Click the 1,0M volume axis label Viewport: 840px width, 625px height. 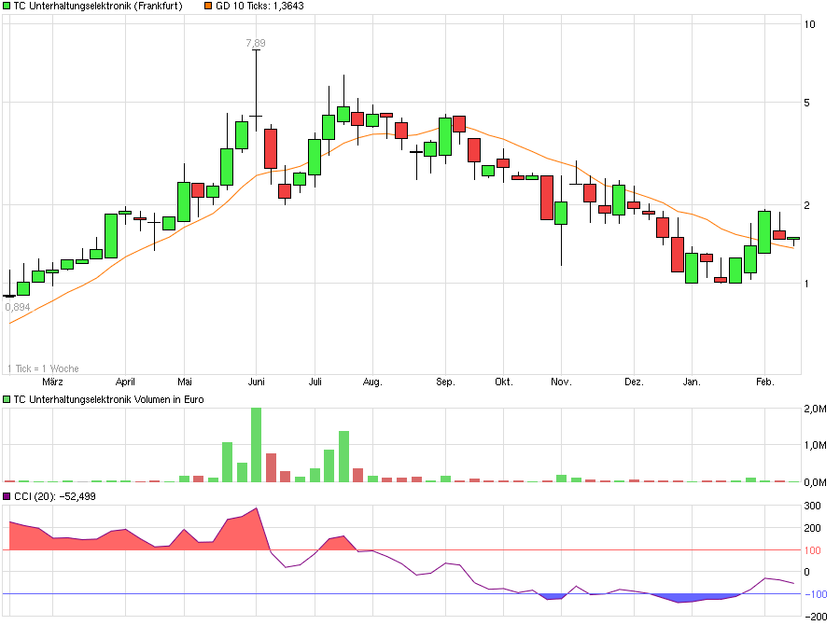coord(815,445)
